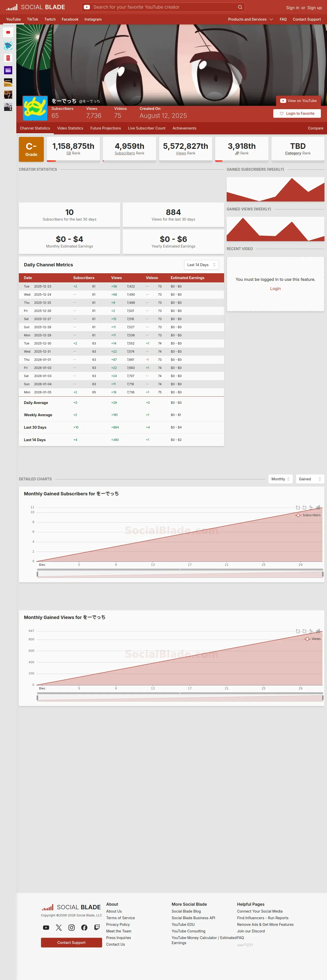Open Privacy Policy footer link
Viewport: 327px width, 980px height.
click(x=118, y=925)
